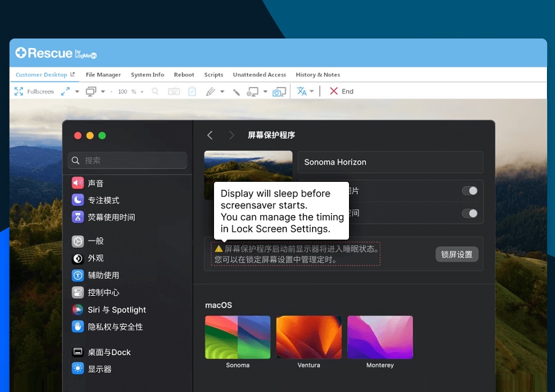Expand the screen scaling dropdown arrow
The height and width of the screenshot is (392, 555).
click(77, 91)
